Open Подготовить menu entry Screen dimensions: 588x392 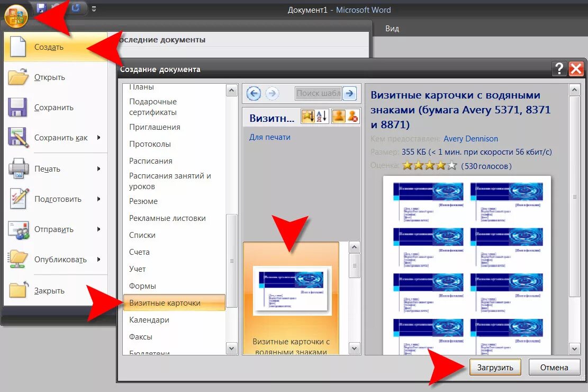click(x=56, y=199)
